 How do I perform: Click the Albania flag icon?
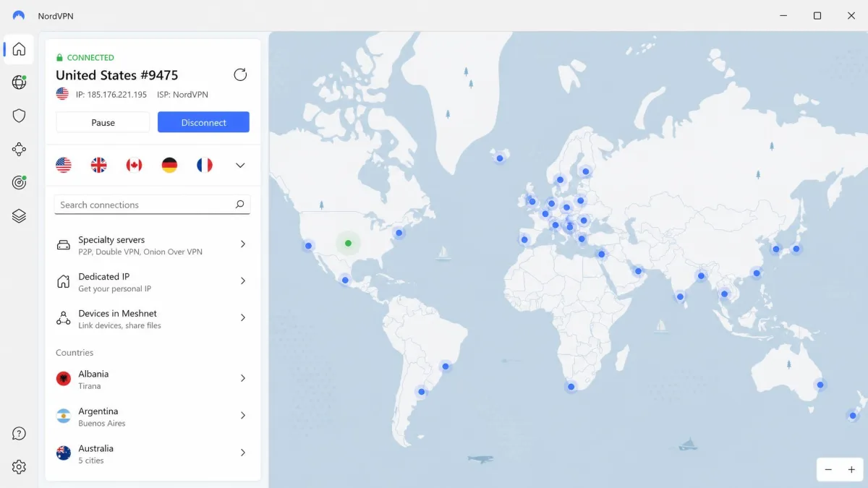(64, 379)
